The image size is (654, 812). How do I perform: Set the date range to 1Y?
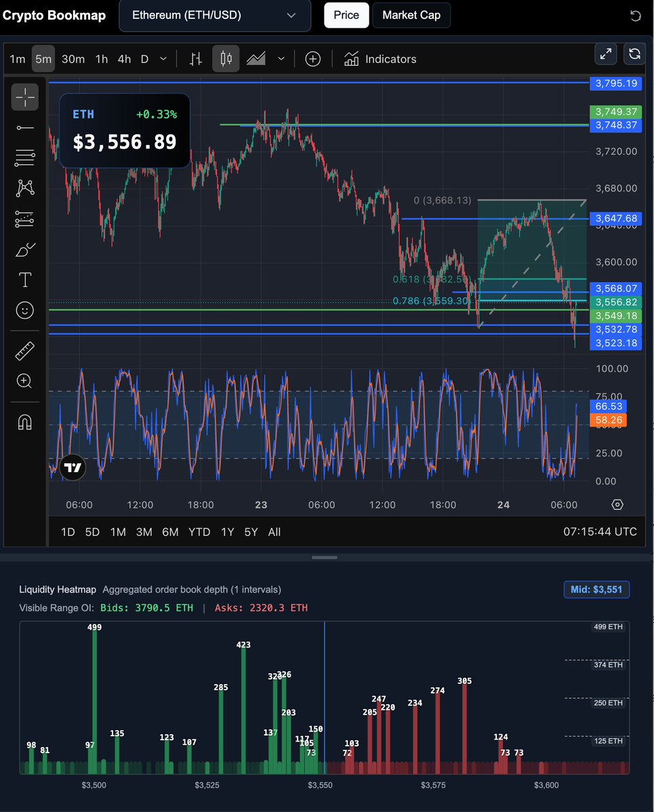tap(228, 532)
